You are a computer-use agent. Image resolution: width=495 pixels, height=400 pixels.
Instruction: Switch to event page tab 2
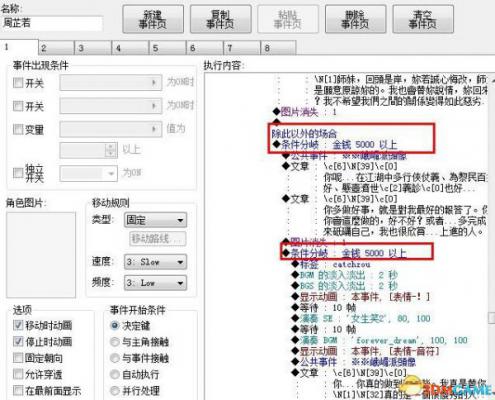(x=56, y=48)
